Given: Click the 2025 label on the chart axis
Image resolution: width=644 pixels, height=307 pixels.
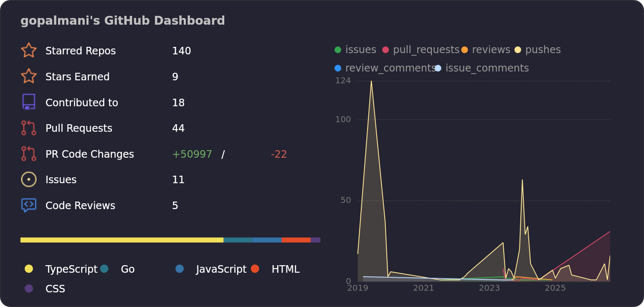Looking at the screenshot, I should pyautogui.click(x=555, y=288).
